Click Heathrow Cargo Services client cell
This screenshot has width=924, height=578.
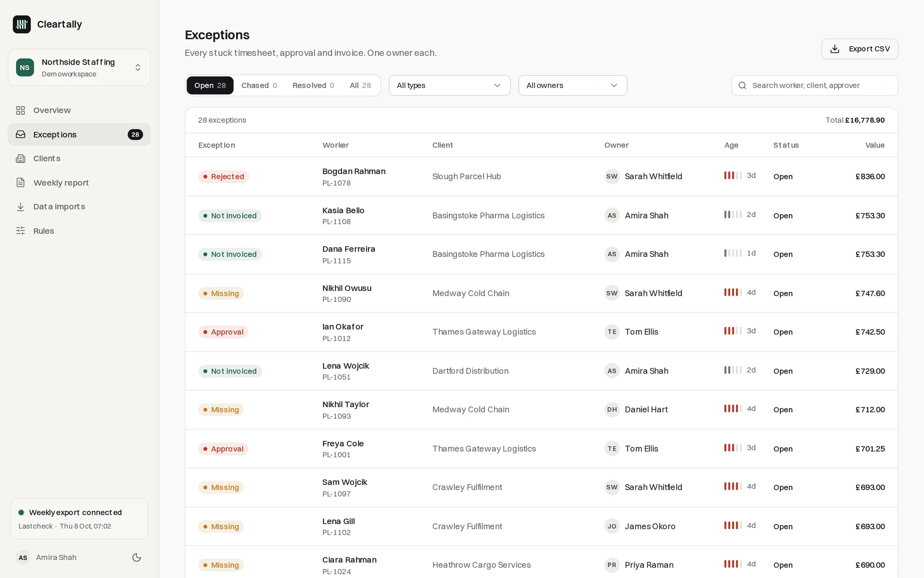(482, 565)
